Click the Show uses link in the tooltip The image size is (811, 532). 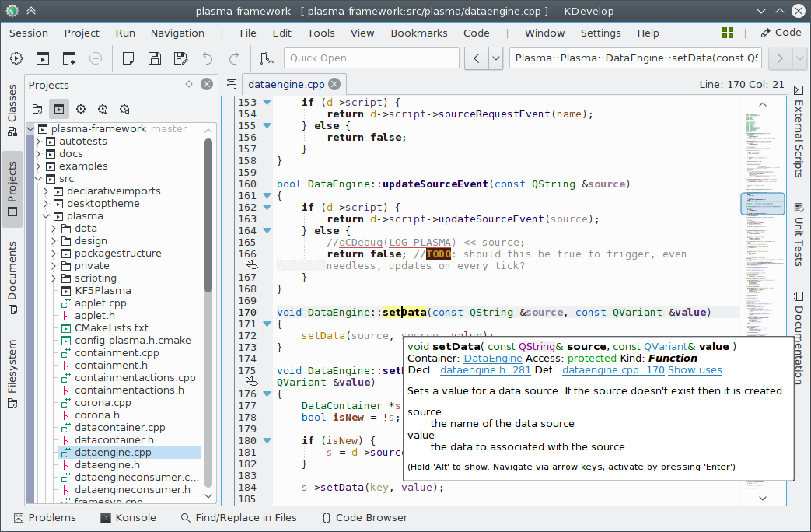694,370
